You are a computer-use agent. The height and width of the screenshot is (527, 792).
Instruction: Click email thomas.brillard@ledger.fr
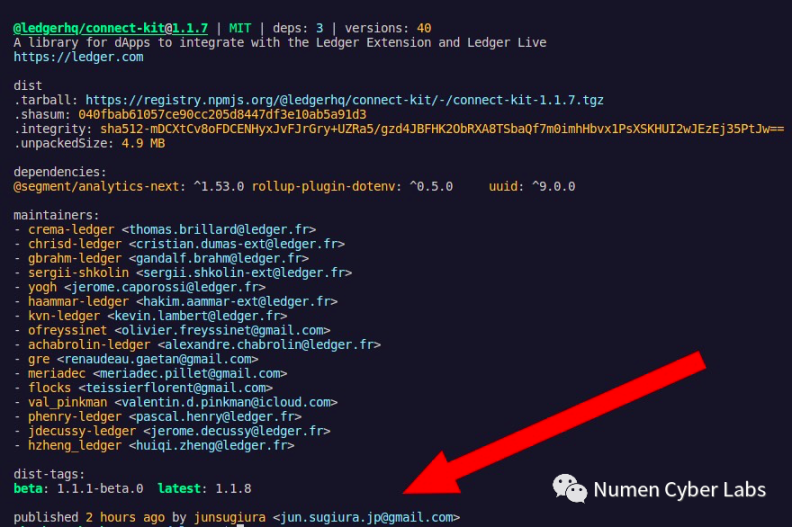click(219, 230)
